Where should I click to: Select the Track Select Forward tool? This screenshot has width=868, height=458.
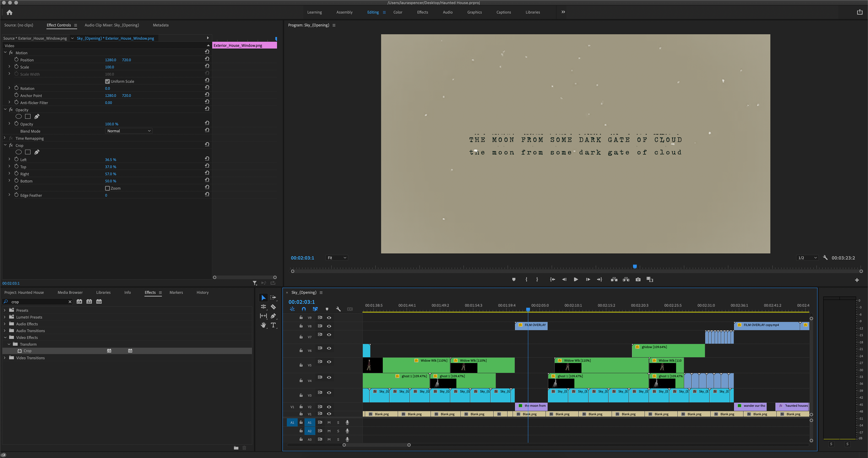coord(273,297)
